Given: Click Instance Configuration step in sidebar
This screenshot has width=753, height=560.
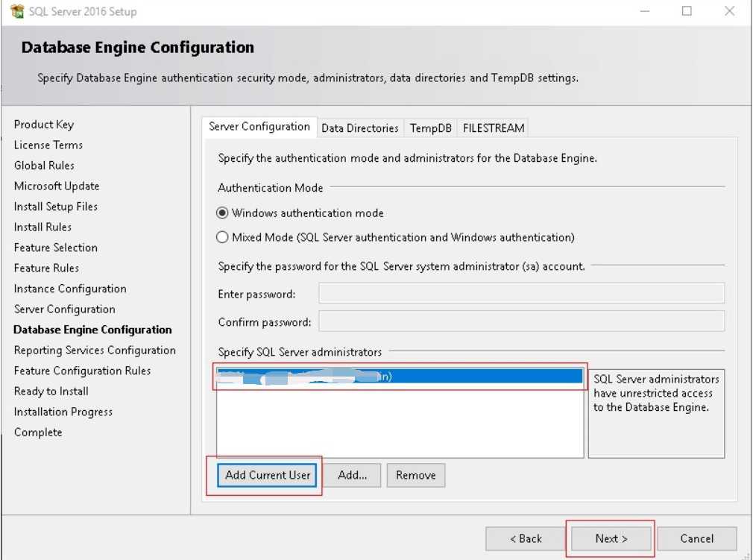Looking at the screenshot, I should pos(70,289).
